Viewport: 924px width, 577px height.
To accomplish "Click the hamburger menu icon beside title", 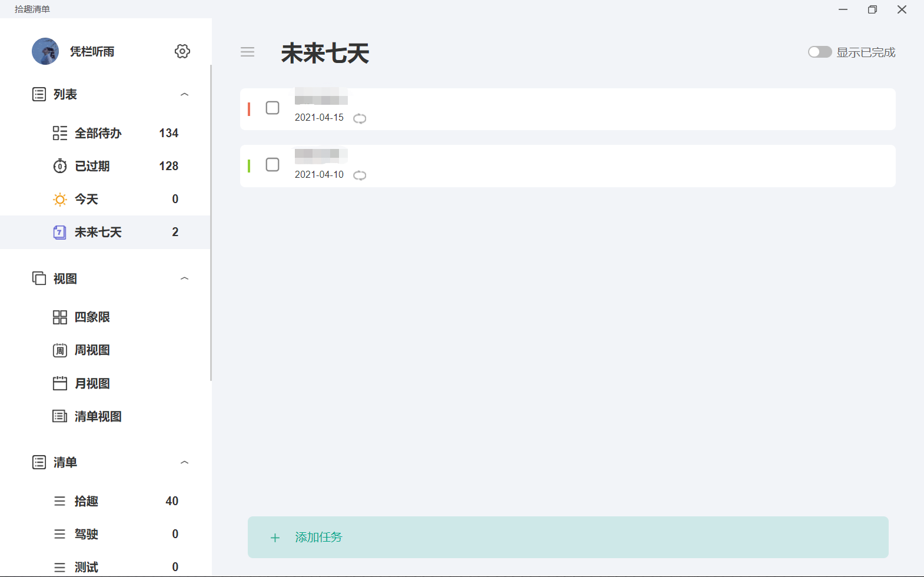I will (x=247, y=52).
